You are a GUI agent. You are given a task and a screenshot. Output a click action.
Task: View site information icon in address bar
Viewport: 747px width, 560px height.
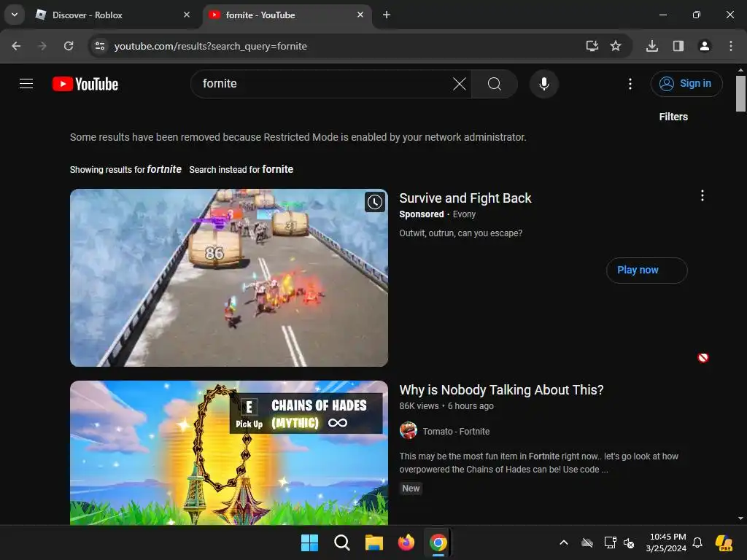click(x=100, y=46)
